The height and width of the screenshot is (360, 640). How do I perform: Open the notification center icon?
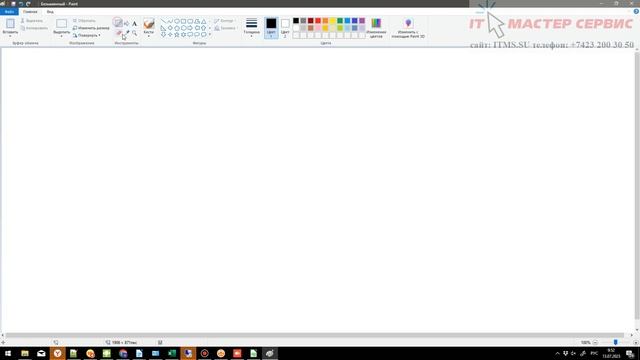point(630,353)
